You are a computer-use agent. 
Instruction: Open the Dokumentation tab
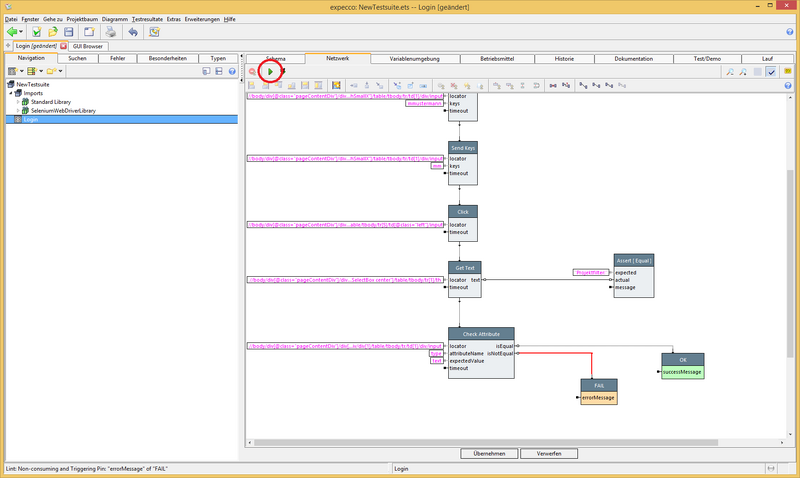click(x=633, y=59)
